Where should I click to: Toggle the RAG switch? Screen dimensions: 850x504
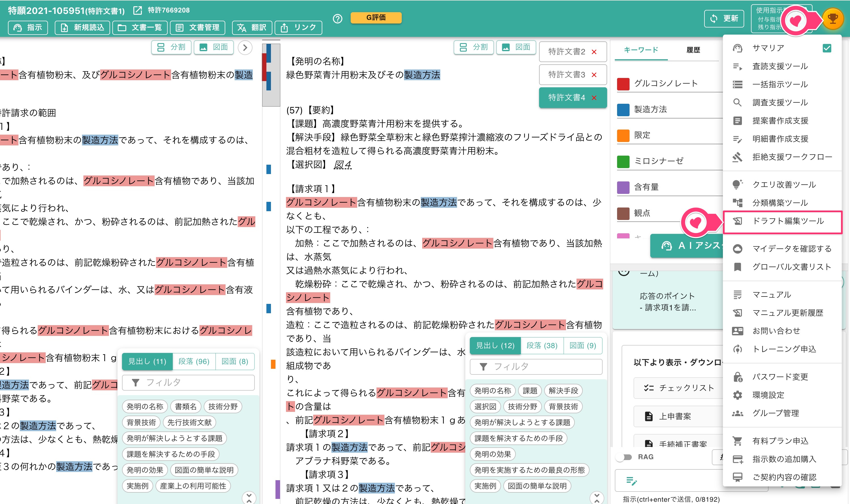click(x=624, y=457)
